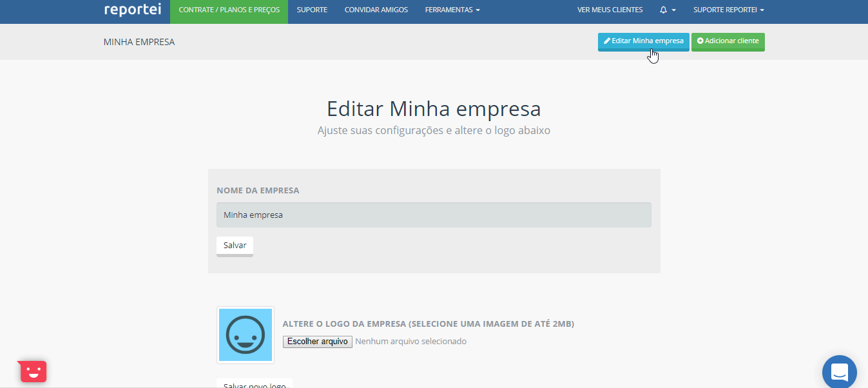
Task: Click the pencil icon on Editar Minha empresa
Action: pos(606,41)
